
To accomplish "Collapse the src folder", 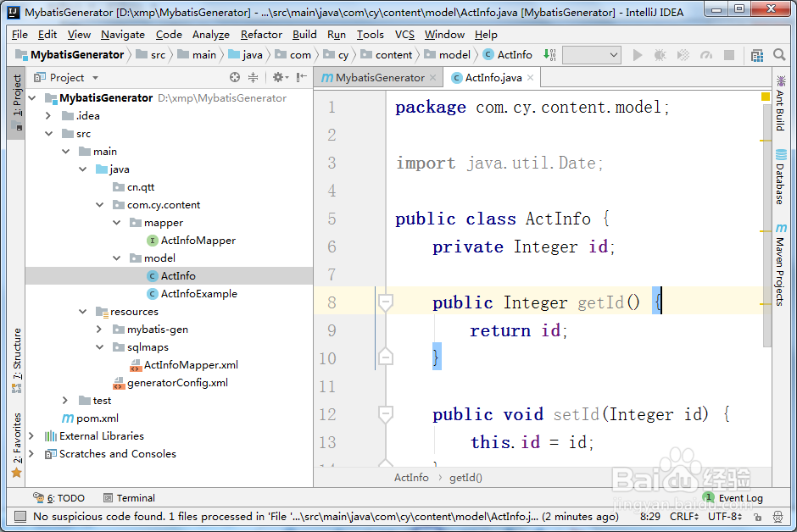I will [x=49, y=134].
